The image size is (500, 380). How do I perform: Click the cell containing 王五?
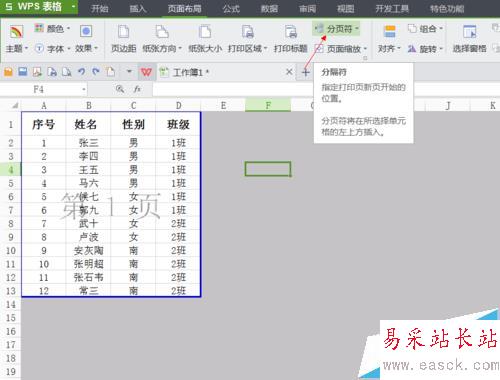point(88,170)
